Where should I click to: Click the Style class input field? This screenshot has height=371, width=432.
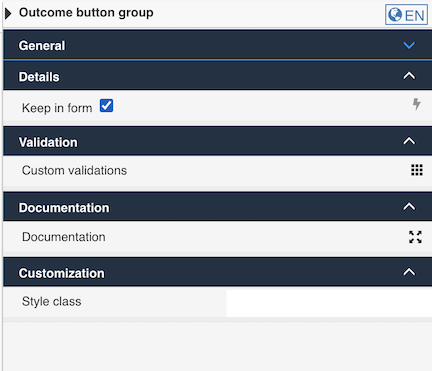329,303
